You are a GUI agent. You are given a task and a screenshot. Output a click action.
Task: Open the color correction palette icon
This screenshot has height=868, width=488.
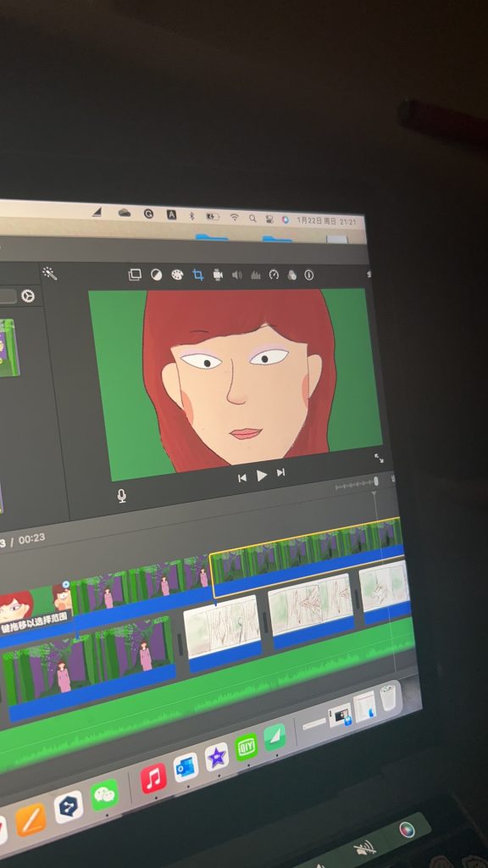point(177,275)
